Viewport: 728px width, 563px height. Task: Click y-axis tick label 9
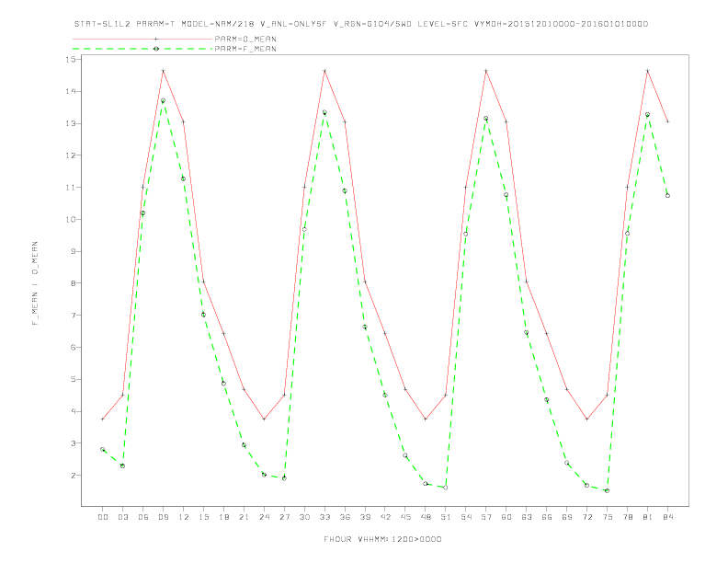pyautogui.click(x=73, y=251)
